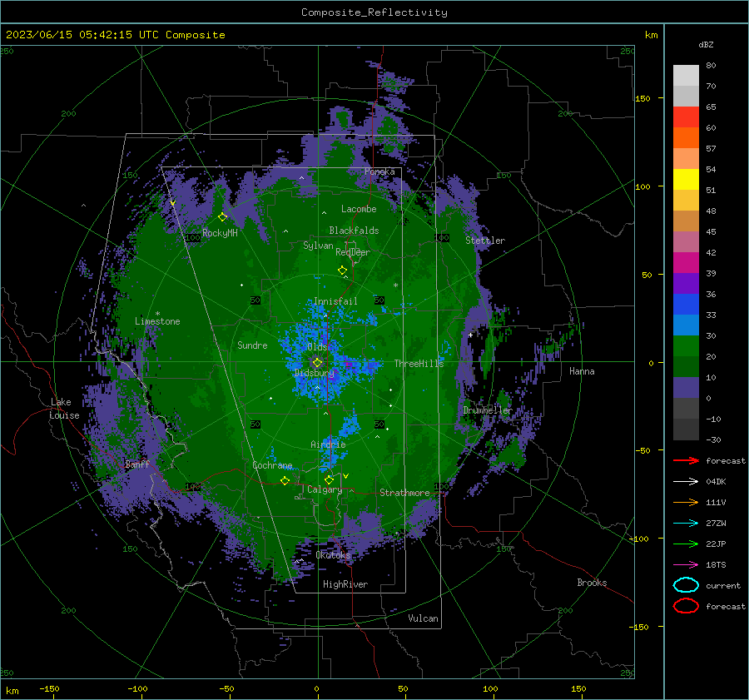
Task: Select the magenta 42 dBZ legend swatch
Action: [x=686, y=262]
